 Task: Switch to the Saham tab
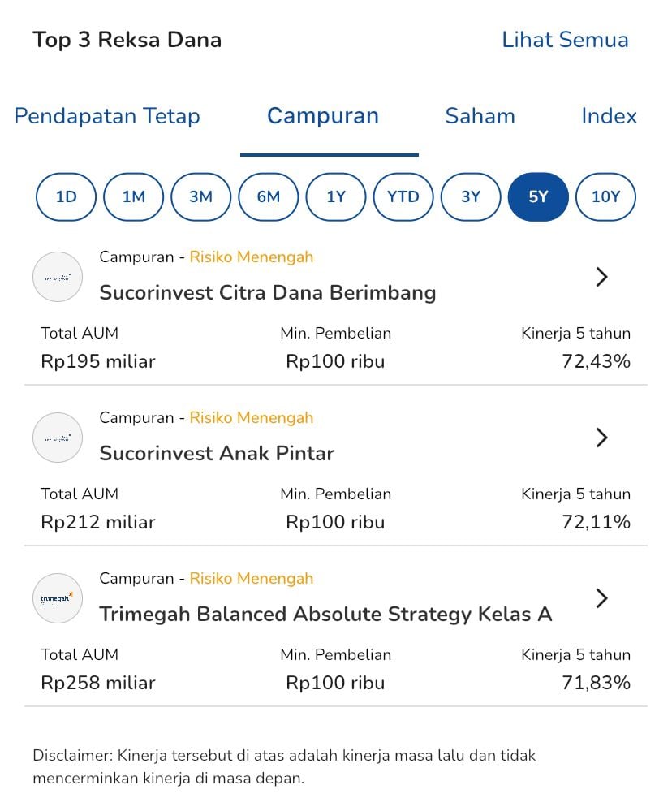[480, 116]
